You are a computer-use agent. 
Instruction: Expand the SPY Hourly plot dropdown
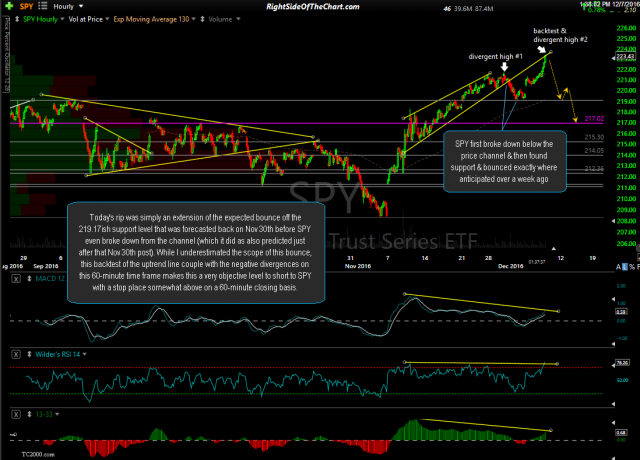click(62, 19)
